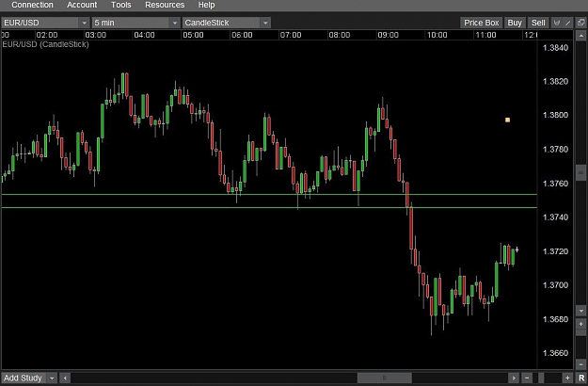Click the Add Study button

click(x=24, y=378)
